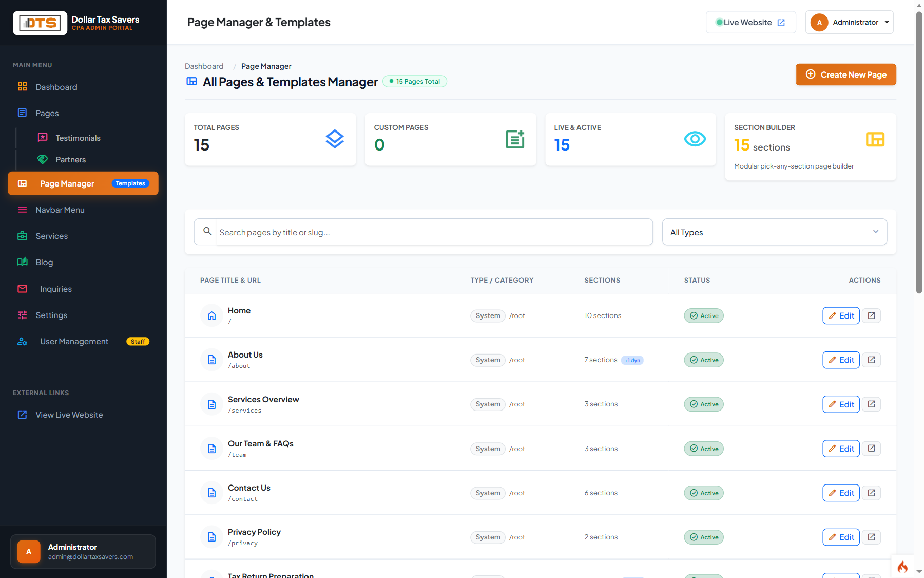
Task: Click the search magnifier icon
Action: 207,231
